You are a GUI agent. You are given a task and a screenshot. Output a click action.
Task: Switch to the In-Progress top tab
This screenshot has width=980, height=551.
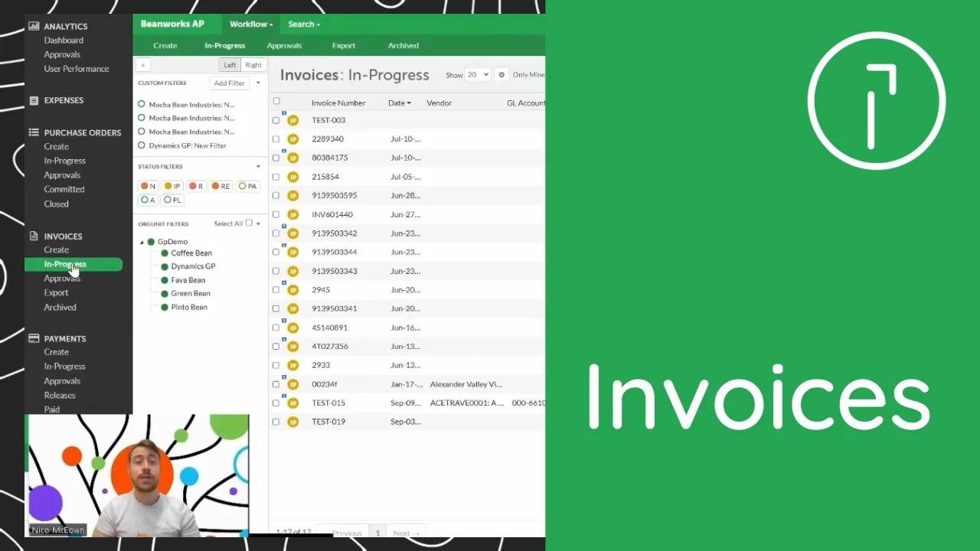224,46
